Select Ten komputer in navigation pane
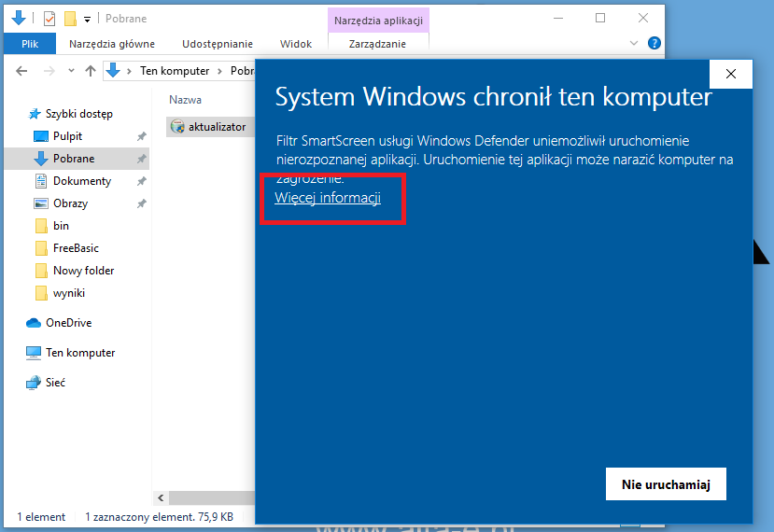774x532 pixels. [x=80, y=353]
